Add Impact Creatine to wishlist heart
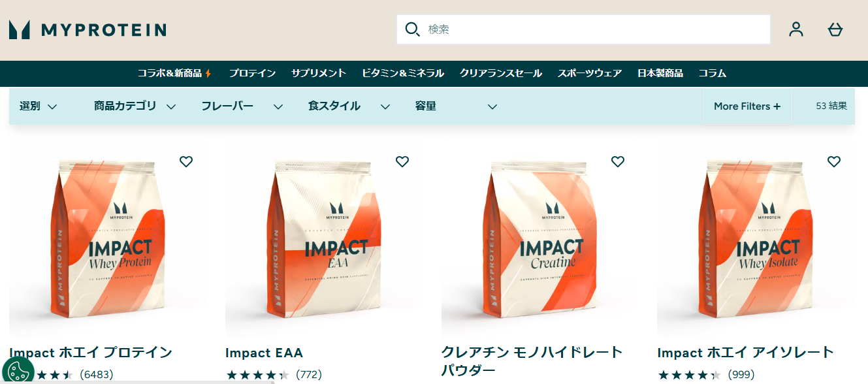The image size is (868, 384). (x=618, y=161)
